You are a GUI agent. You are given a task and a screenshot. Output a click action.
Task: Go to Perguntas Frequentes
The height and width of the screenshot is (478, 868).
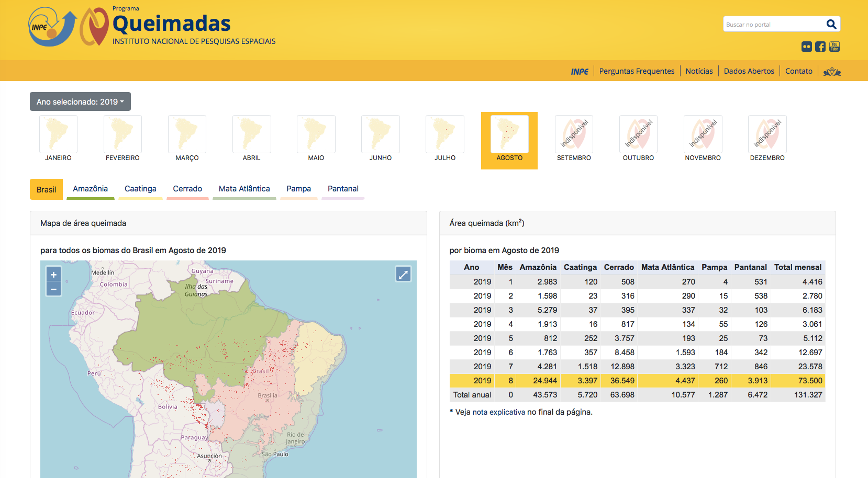point(637,71)
